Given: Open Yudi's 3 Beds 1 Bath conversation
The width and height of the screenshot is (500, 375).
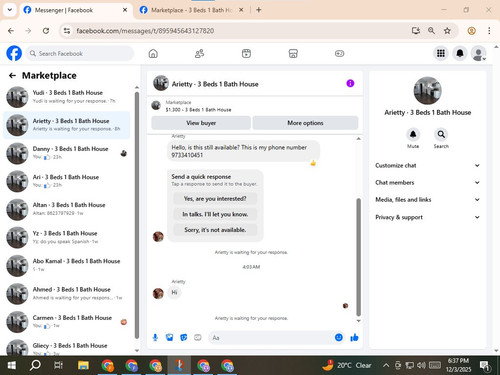Looking at the screenshot, I should pyautogui.click(x=67, y=97).
